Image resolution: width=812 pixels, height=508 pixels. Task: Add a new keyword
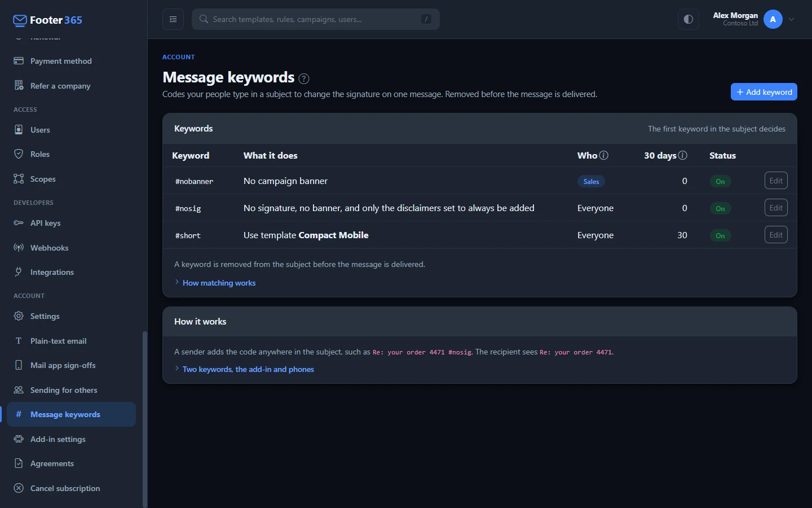764,92
